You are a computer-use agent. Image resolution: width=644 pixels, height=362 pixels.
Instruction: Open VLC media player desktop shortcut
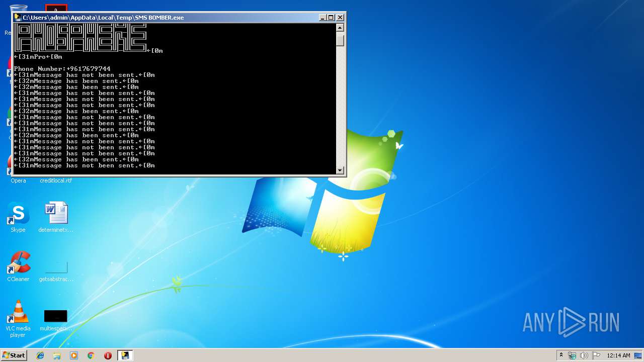[x=18, y=319]
